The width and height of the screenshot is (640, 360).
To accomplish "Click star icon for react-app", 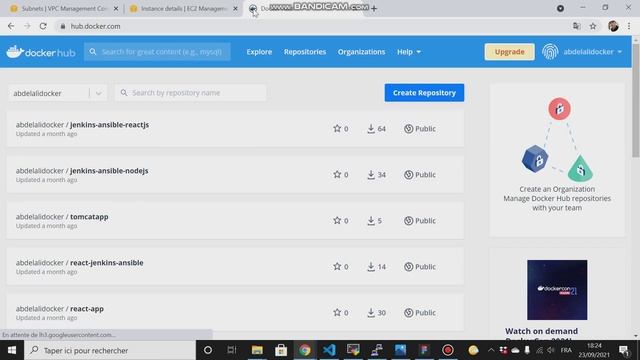I will point(337,313).
